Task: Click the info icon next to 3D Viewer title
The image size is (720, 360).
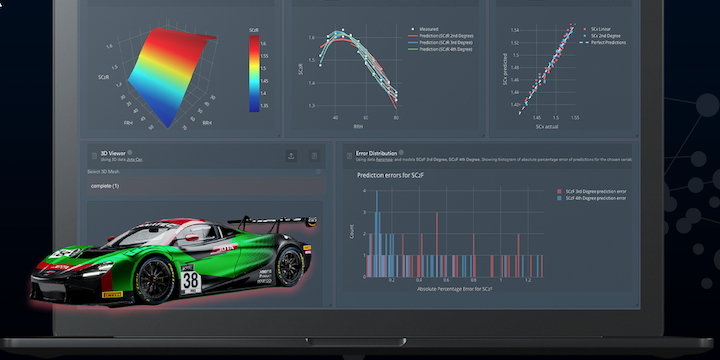Action: pyautogui.click(x=130, y=152)
